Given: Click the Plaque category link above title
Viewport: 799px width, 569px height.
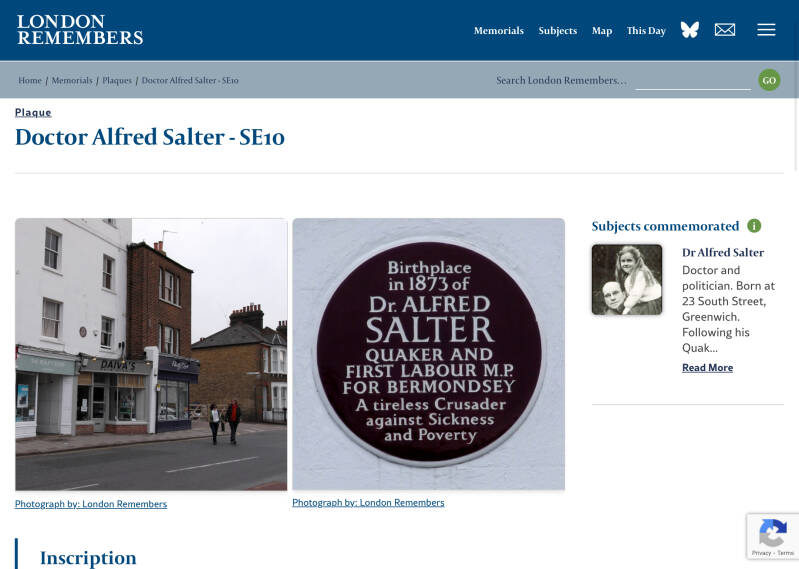Looking at the screenshot, I should pos(33,113).
